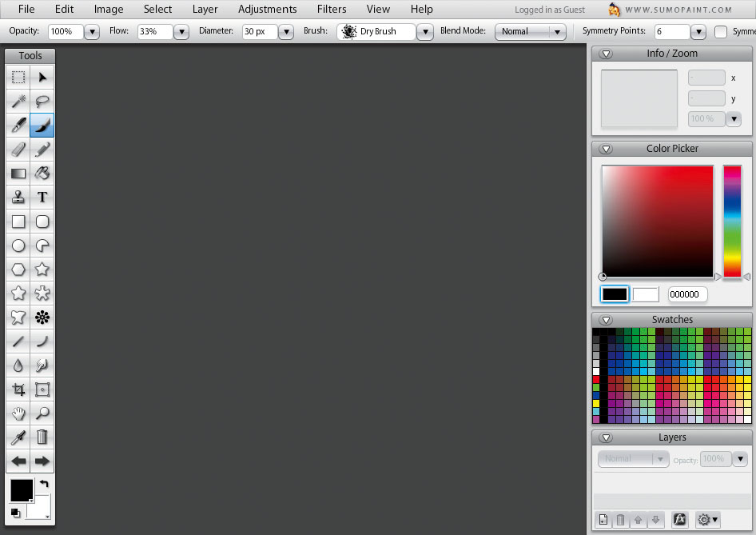Open the Adjustments menu
The width and height of the screenshot is (756, 535).
click(x=267, y=10)
